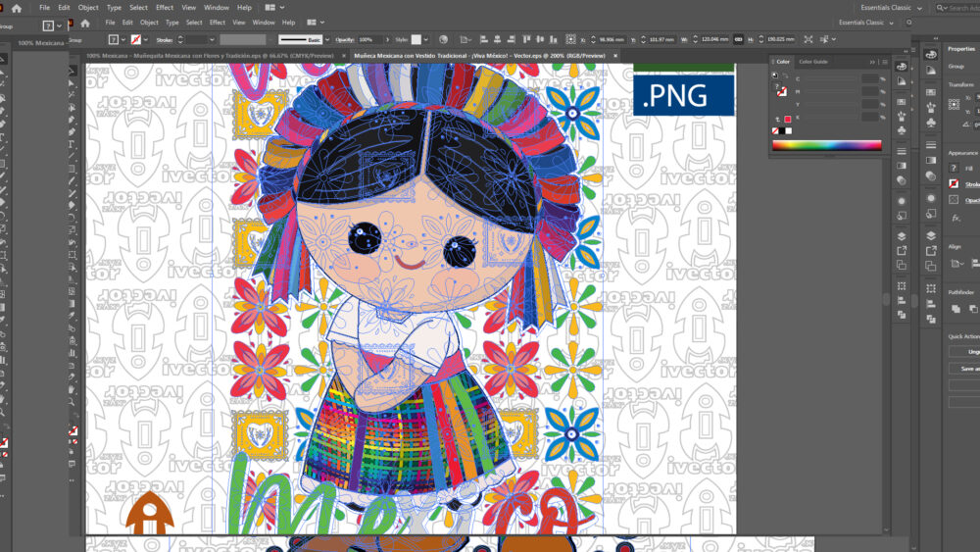Open Graphic Styles icon in inner dock
Image resolution: width=980 pixels, height=552 pixels.
pos(902,216)
